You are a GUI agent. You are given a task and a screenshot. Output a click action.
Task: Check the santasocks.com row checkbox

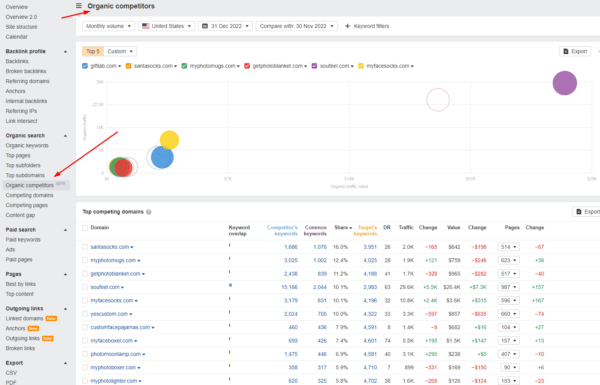pos(85,247)
